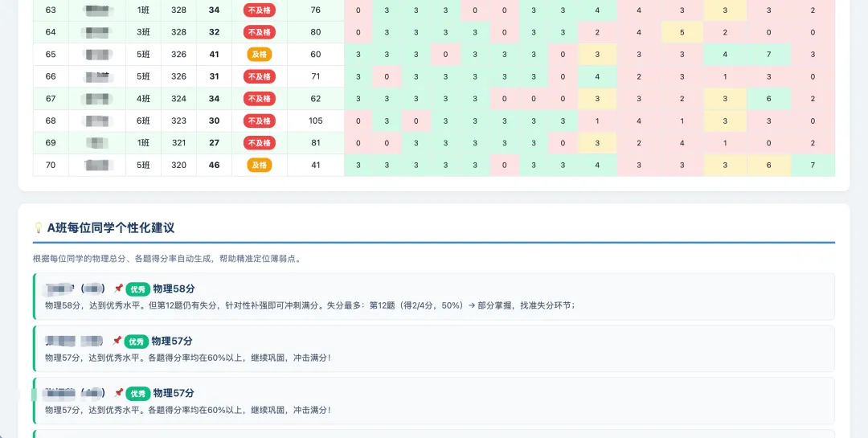Click ranking value 80 in row 64
Image resolution: width=868 pixels, height=438 pixels.
pos(316,32)
